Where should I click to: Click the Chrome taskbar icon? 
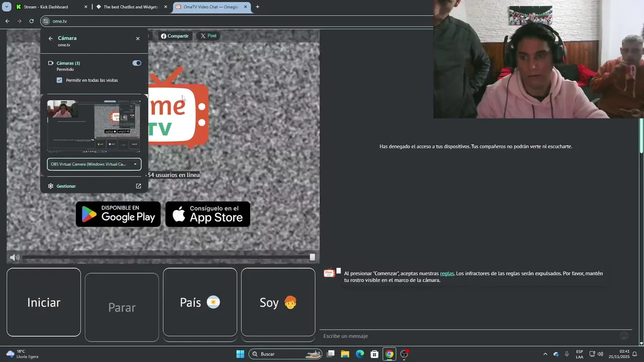389,354
